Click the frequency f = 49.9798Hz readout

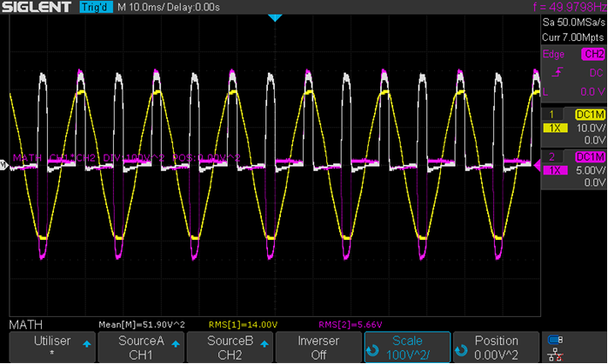pos(570,7)
